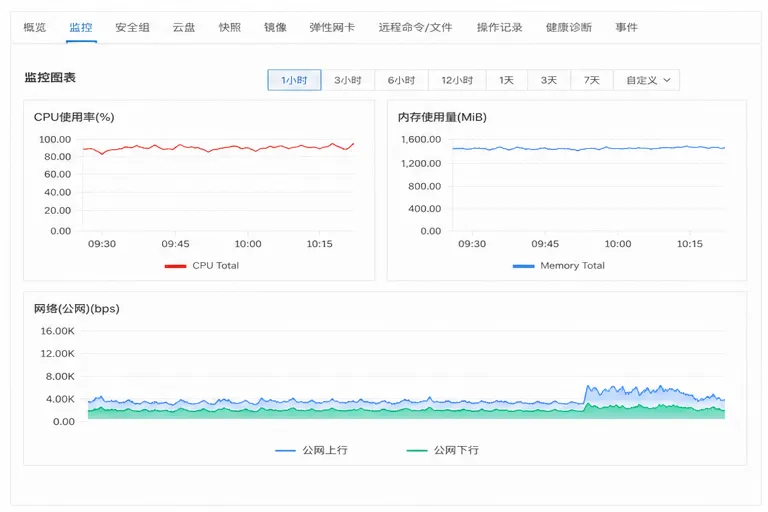Switch to the 弹性网卡 tab
The image size is (768, 512).
pos(332,27)
